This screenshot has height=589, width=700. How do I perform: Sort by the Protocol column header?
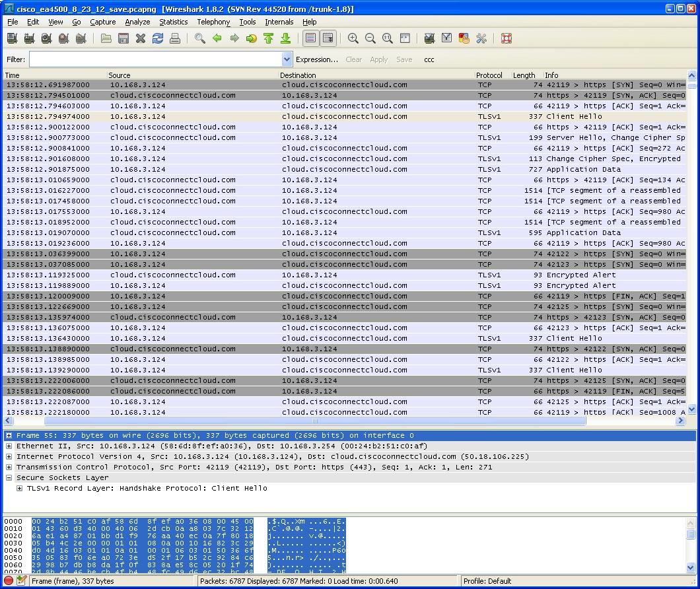(x=493, y=75)
